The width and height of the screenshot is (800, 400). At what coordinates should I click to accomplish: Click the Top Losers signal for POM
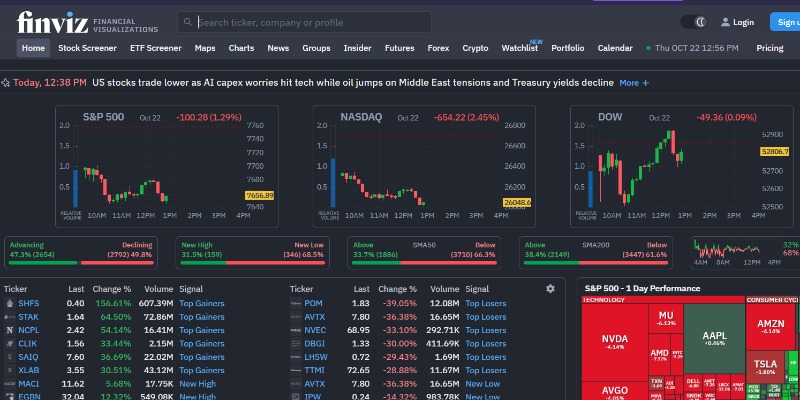pyautogui.click(x=486, y=304)
